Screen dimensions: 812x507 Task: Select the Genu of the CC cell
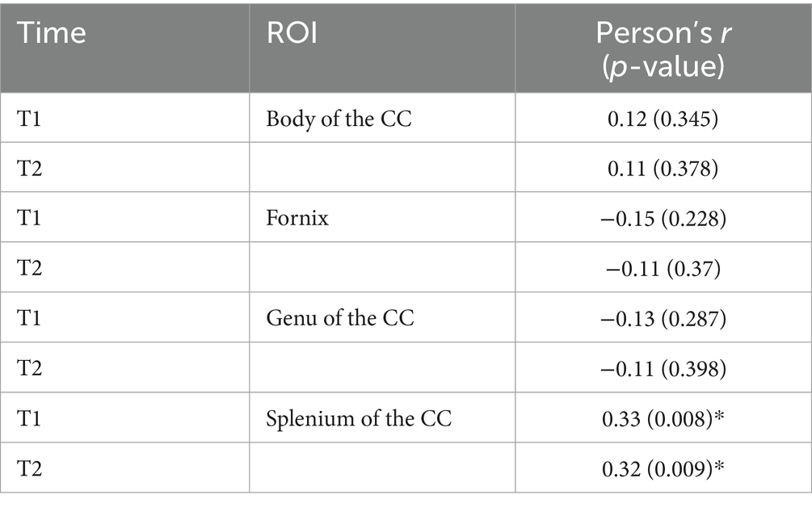pos(339,318)
